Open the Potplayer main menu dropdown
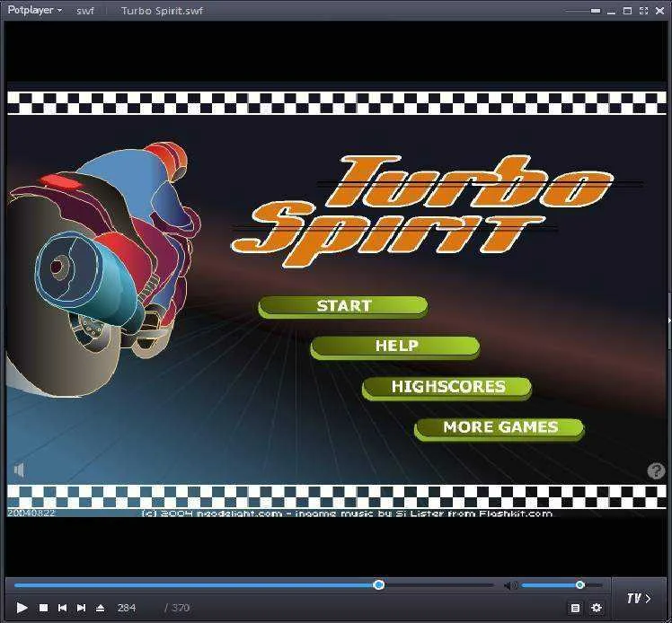Image resolution: width=672 pixels, height=623 pixels. point(34,10)
